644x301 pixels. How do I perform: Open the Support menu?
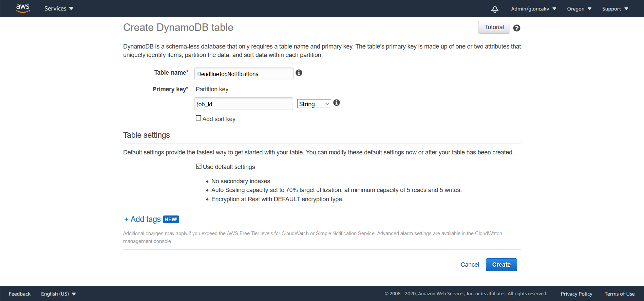click(x=615, y=9)
